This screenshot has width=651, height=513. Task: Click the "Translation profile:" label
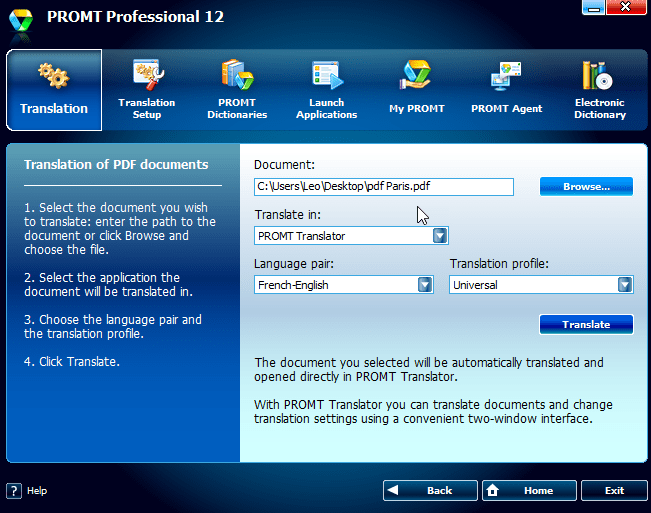point(499,264)
